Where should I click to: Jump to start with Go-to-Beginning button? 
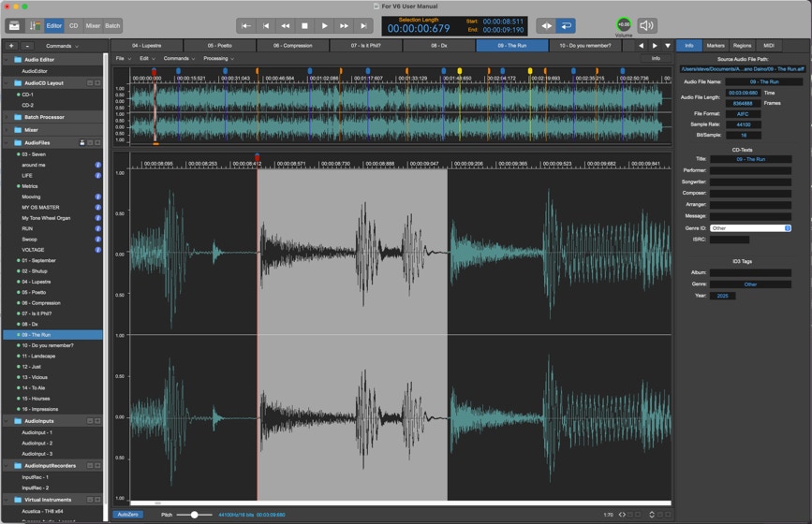246,26
